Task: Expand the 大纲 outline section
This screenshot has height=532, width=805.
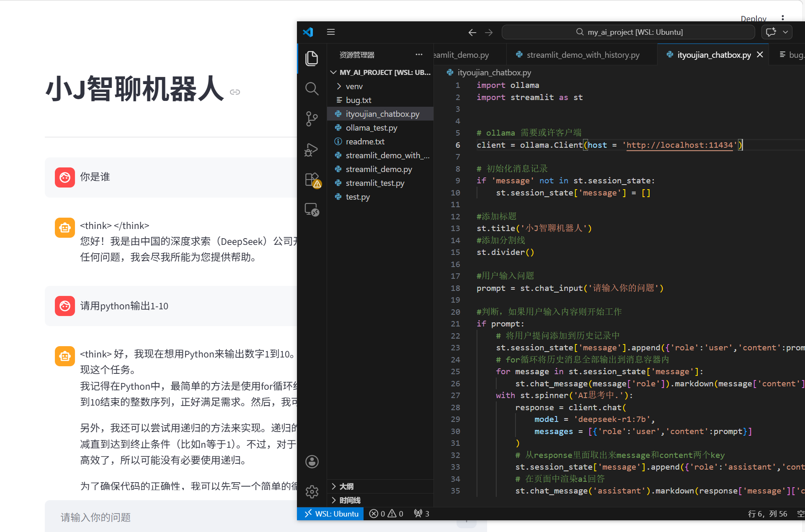Action: coord(380,486)
